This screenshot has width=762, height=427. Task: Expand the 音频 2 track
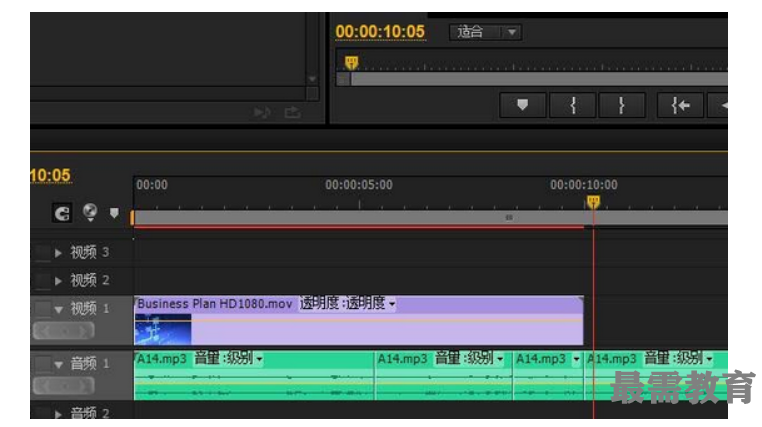[x=58, y=414]
